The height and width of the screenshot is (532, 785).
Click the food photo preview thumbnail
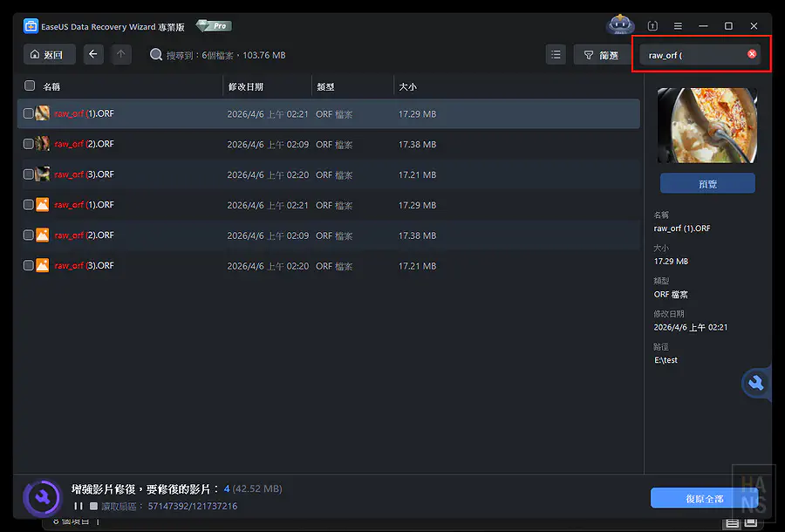point(706,125)
